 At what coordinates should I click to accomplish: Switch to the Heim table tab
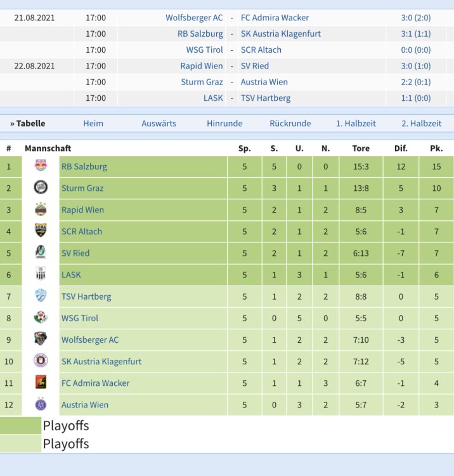pos(93,124)
